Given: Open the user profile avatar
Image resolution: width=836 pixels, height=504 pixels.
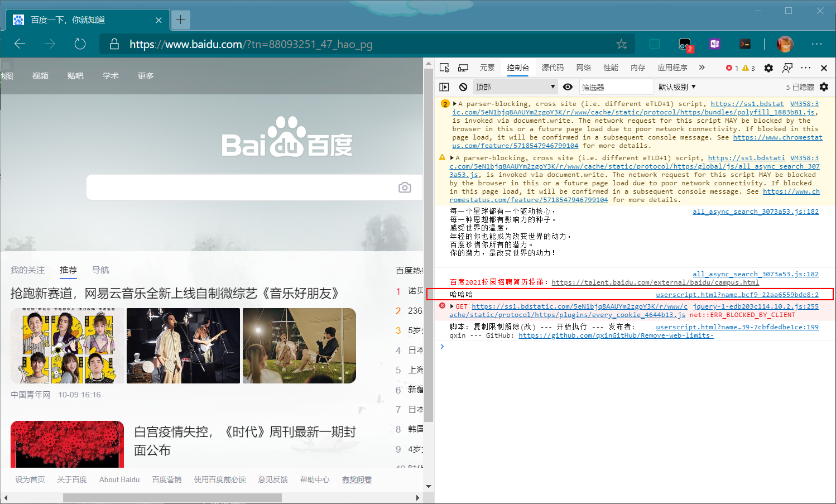Looking at the screenshot, I should tap(785, 44).
